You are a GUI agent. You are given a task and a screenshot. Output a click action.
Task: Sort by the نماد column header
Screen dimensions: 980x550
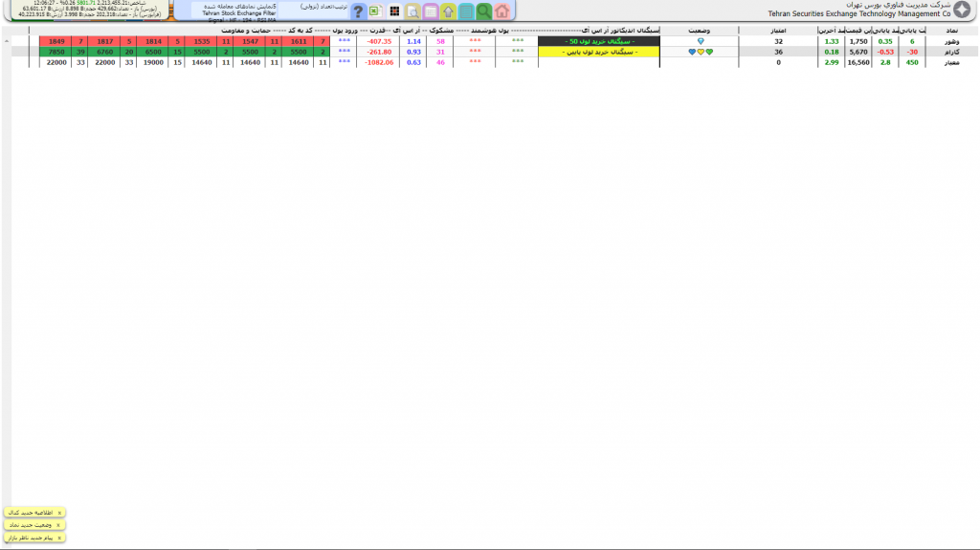951,30
